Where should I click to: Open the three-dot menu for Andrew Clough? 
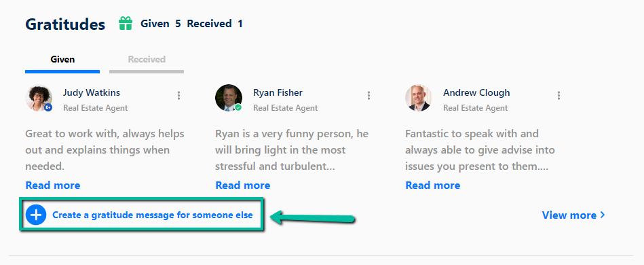[x=559, y=95]
